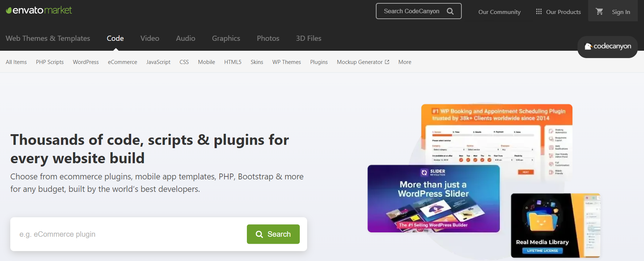The image size is (644, 261).
Task: Click the magnifier icon in Search CodeCanyon
Action: (x=450, y=11)
